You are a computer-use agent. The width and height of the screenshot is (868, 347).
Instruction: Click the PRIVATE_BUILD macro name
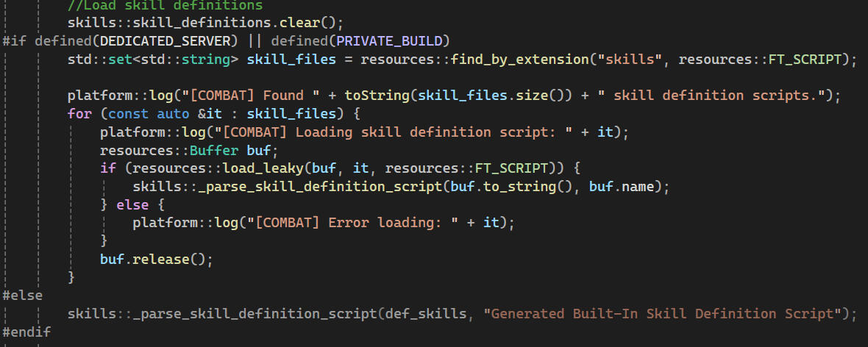click(x=408, y=40)
